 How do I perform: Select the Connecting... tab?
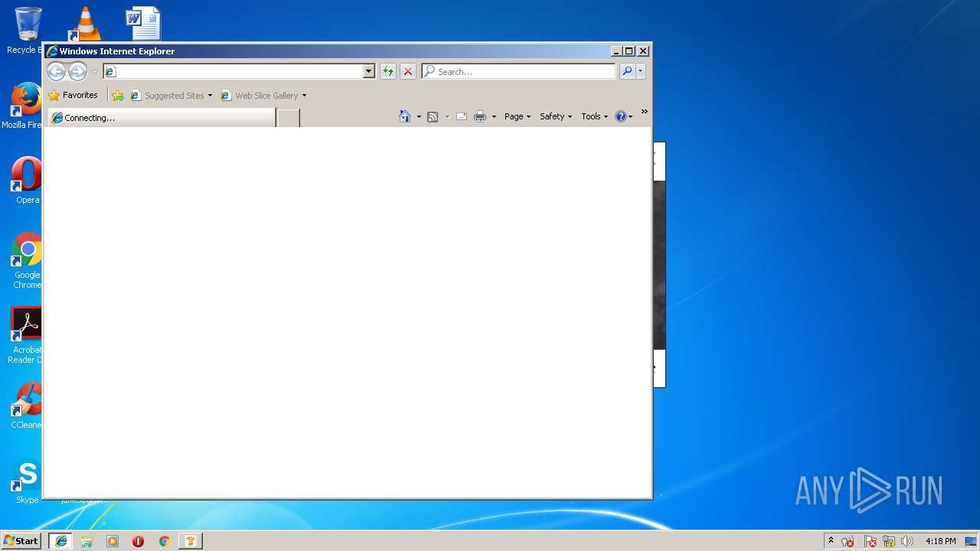pos(162,118)
